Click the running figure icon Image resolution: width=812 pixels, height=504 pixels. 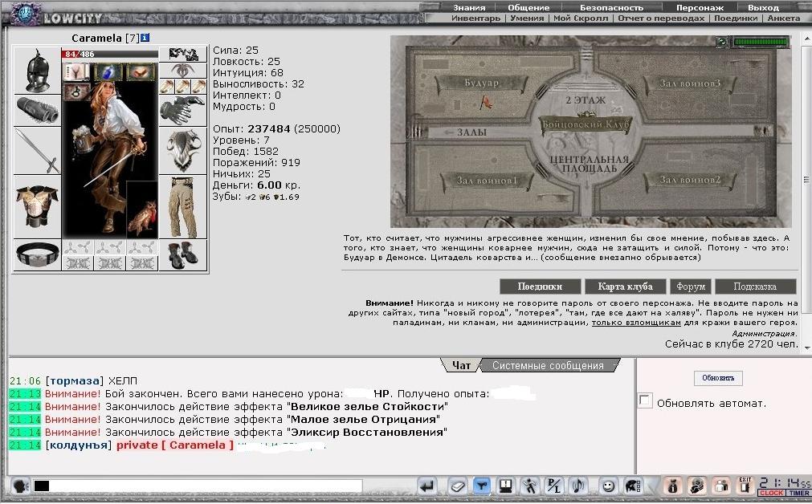(529, 486)
